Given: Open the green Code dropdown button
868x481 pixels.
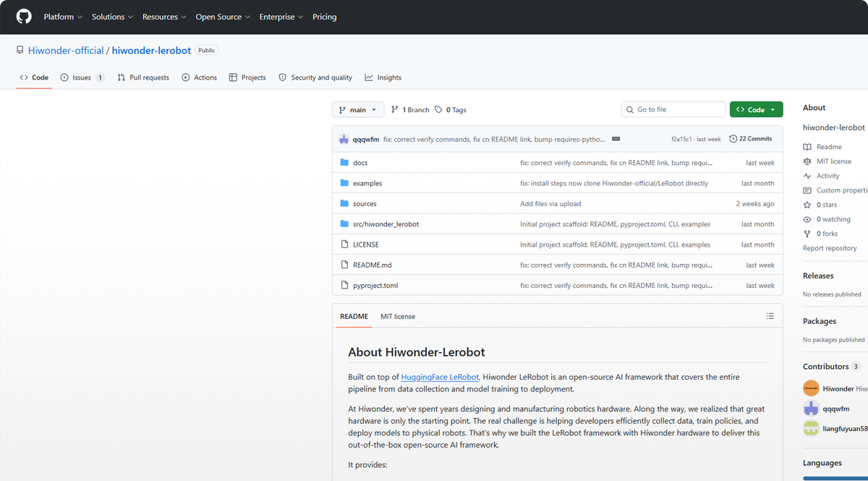Looking at the screenshot, I should coord(756,110).
